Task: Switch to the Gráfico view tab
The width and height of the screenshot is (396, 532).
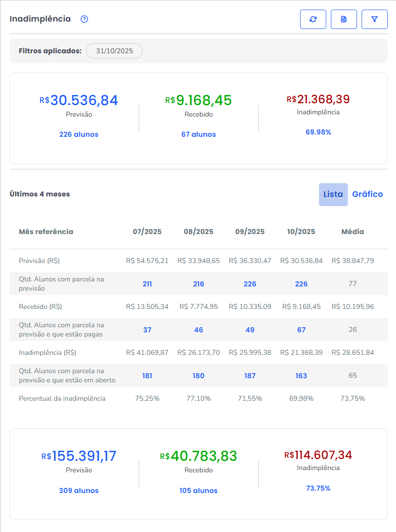Action: click(367, 194)
